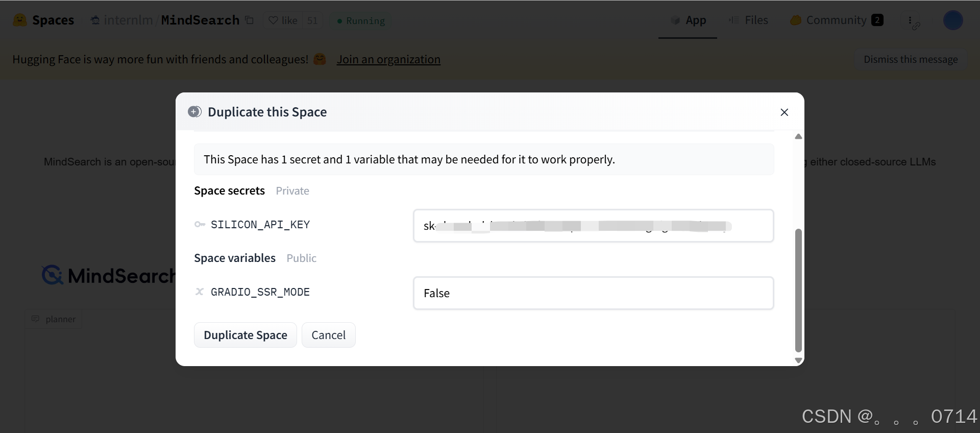
Task: Click the dialog scrollbar up arrow
Action: (798, 136)
